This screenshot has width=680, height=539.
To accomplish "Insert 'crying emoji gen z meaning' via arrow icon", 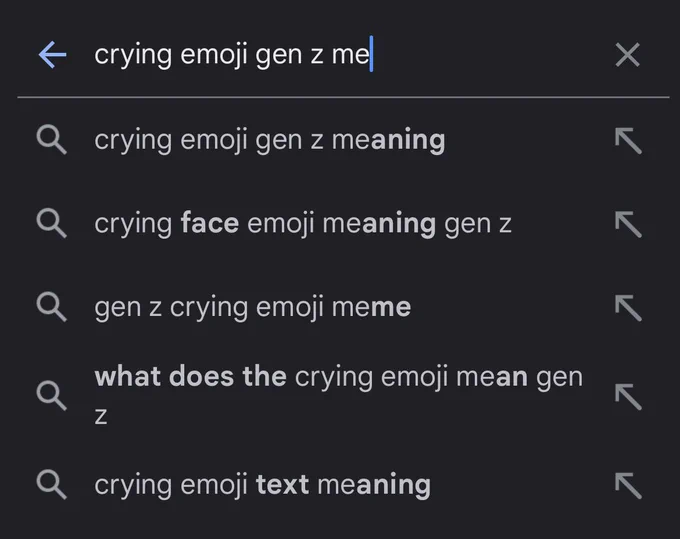I will (x=628, y=140).
